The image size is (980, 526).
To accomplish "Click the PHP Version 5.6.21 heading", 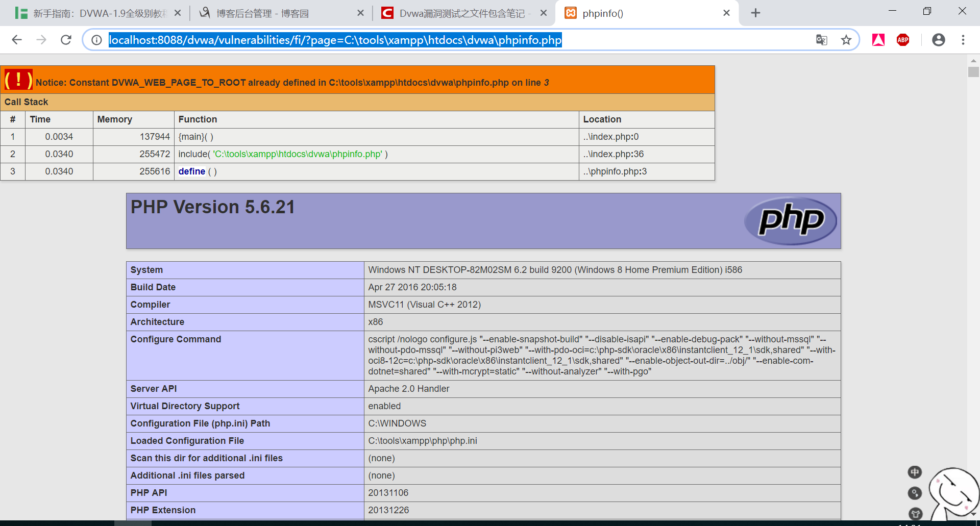I will (x=213, y=207).
